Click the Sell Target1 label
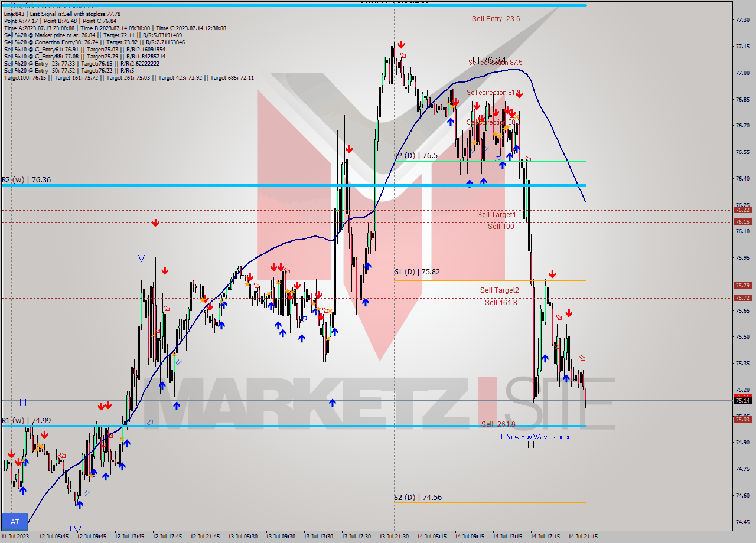This screenshot has height=543, width=756. click(x=497, y=215)
